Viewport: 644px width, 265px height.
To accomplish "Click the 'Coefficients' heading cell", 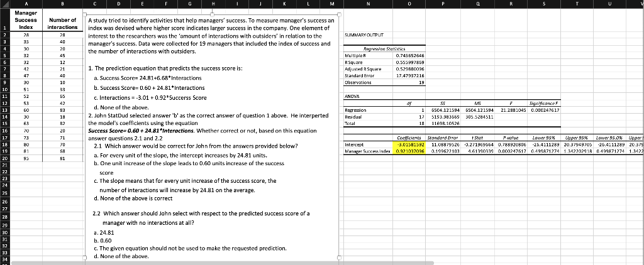I will [409, 138].
